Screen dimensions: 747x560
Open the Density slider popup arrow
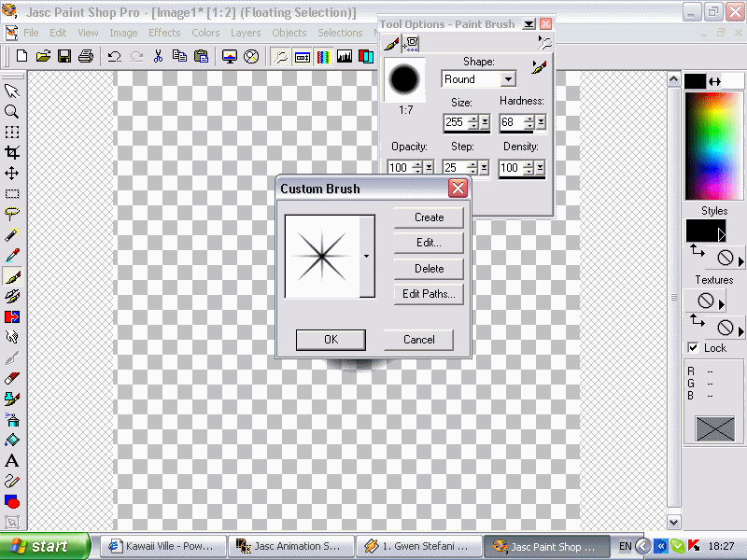click(x=541, y=167)
